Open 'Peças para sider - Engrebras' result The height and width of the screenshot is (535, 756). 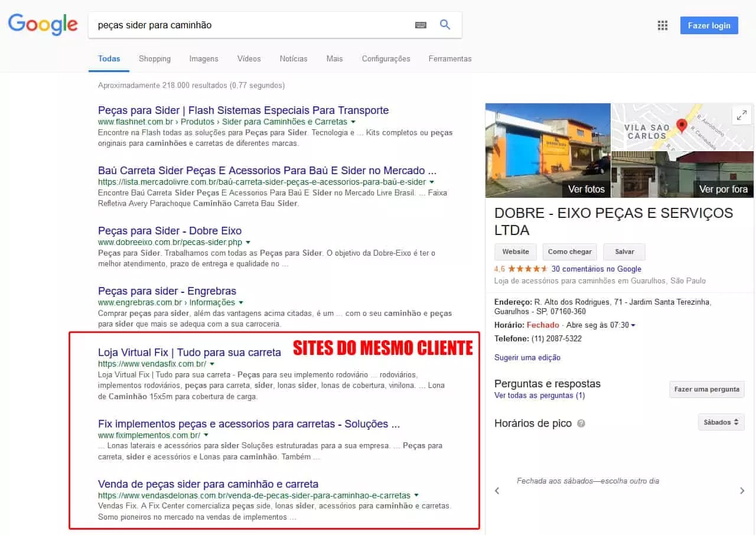[x=167, y=291]
